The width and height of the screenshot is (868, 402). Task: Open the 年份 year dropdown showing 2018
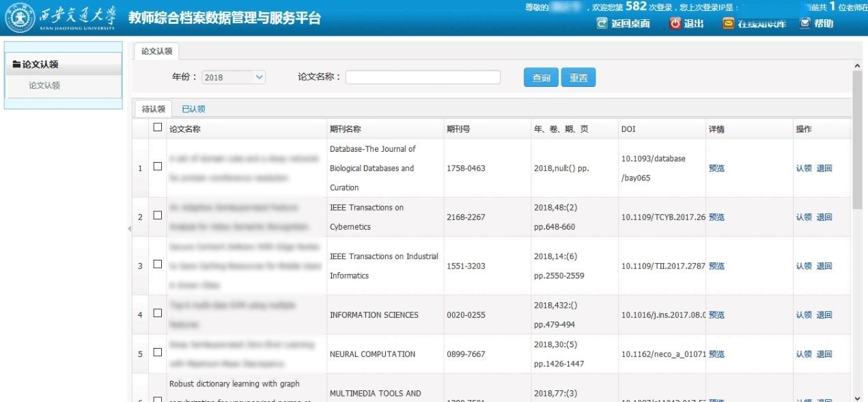click(234, 77)
